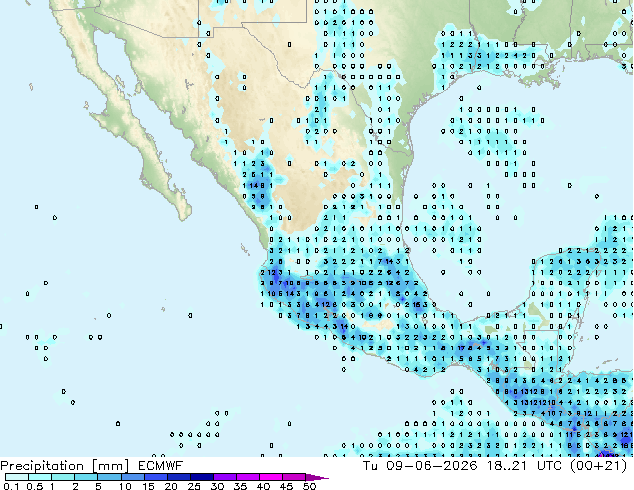
Task: Click the 40–45 mm bright magenta swatch
Action: [271, 477]
